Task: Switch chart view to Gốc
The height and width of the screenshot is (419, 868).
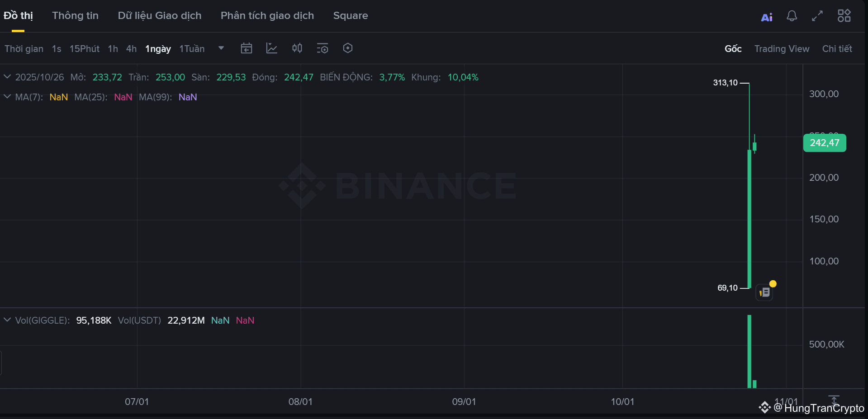Action: [x=733, y=49]
